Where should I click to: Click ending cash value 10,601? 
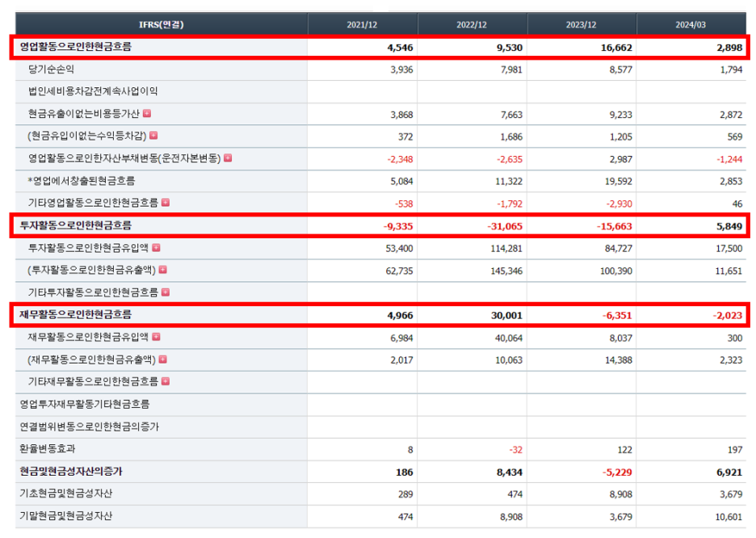pyautogui.click(x=729, y=517)
